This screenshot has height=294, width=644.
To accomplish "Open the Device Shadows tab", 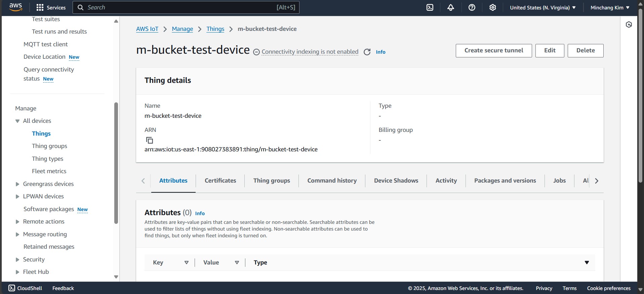I will tap(396, 181).
